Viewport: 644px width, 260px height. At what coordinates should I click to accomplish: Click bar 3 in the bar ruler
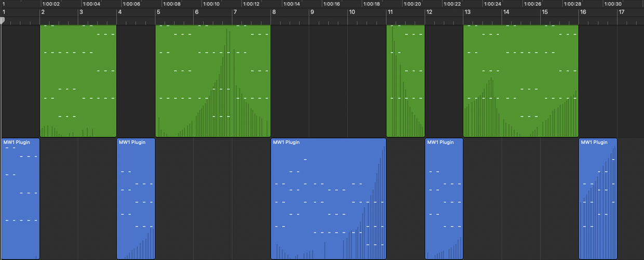click(82, 12)
